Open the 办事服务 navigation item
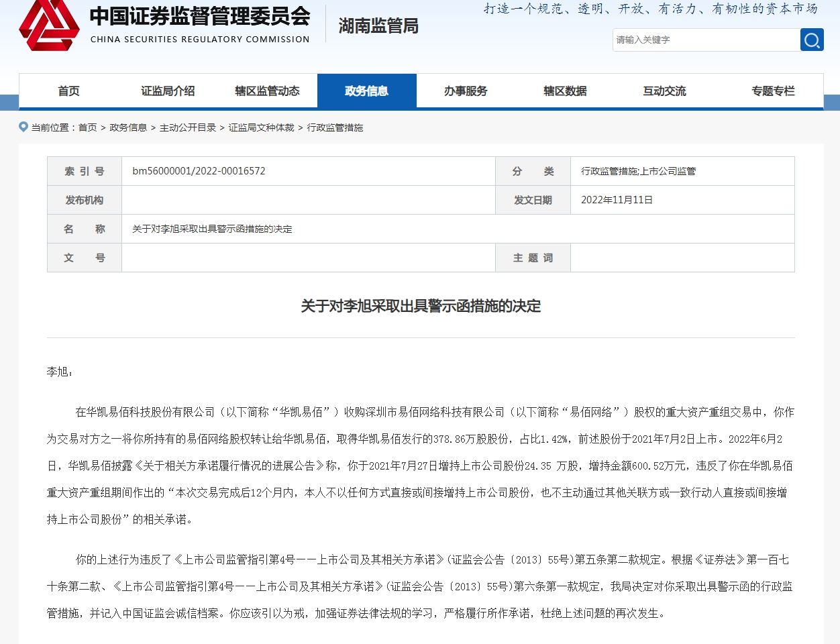This screenshot has width=840, height=644. pos(466,91)
